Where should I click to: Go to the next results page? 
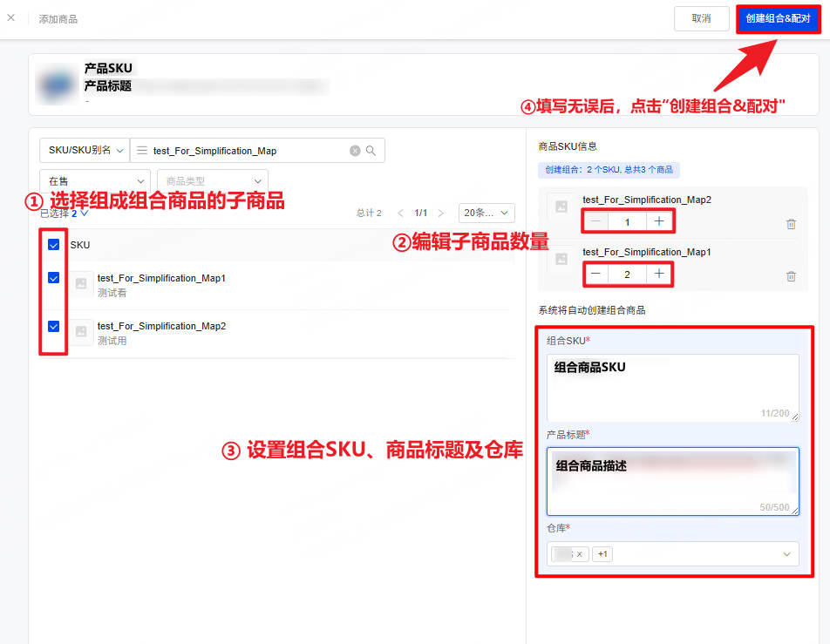tap(440, 213)
